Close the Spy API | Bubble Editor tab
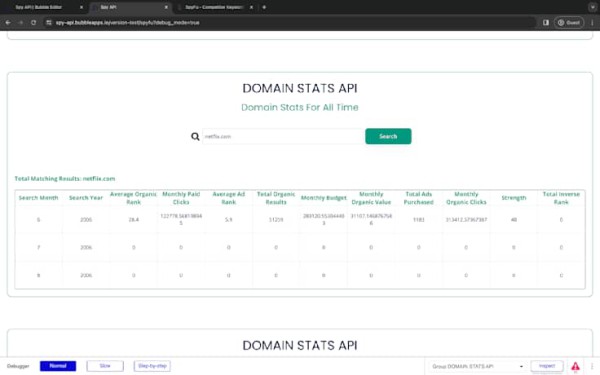The width and height of the screenshot is (600, 375). point(81,7)
